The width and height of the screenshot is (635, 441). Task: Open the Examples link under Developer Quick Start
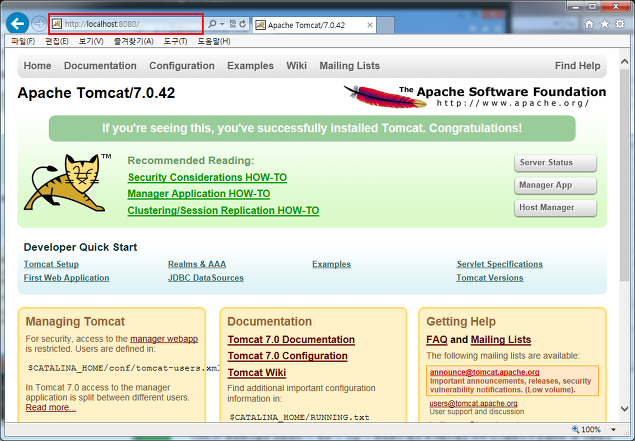(x=331, y=264)
